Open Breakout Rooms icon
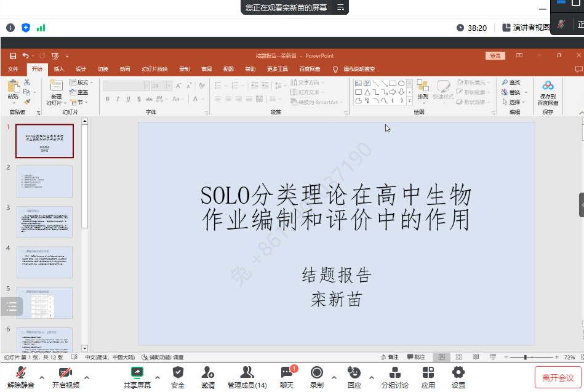The image size is (584, 392). (394, 372)
